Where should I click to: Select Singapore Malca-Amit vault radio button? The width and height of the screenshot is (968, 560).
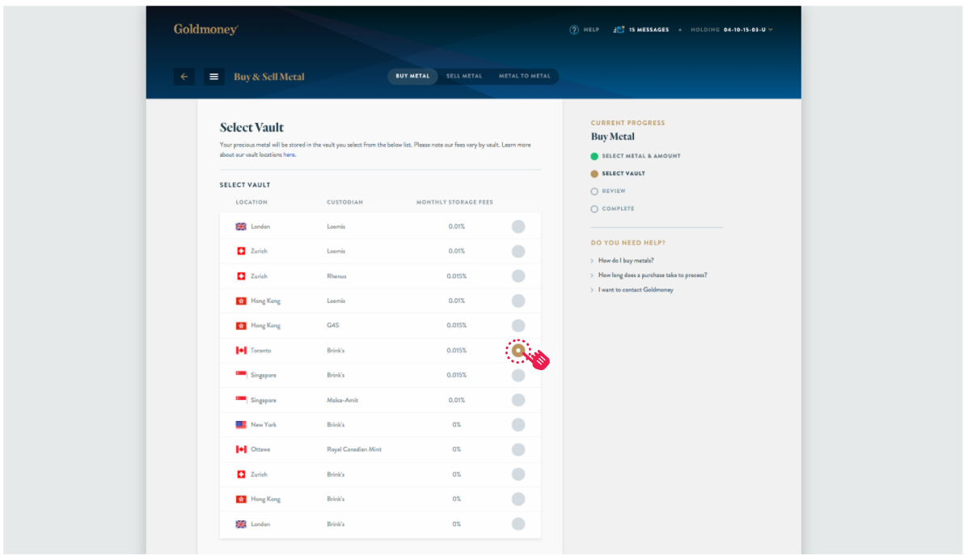click(518, 400)
